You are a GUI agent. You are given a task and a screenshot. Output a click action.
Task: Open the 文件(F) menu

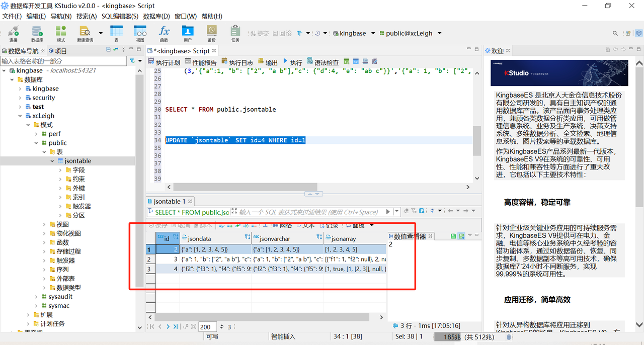point(12,16)
